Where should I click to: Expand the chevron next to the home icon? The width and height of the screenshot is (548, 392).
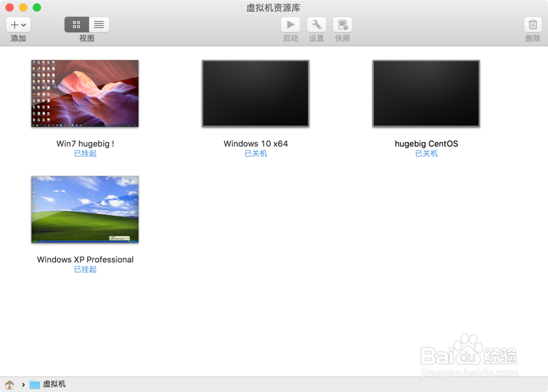[x=22, y=384]
